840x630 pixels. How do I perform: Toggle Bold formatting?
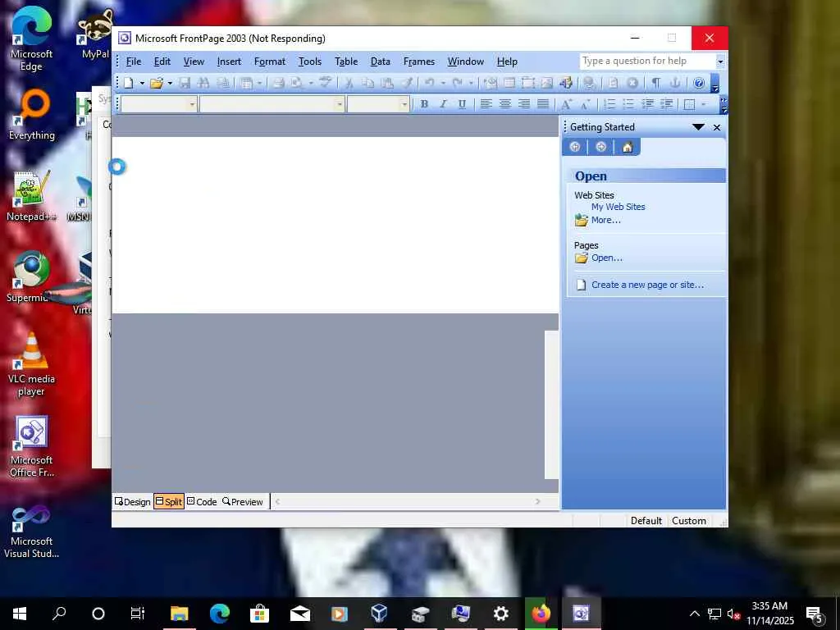(x=424, y=104)
